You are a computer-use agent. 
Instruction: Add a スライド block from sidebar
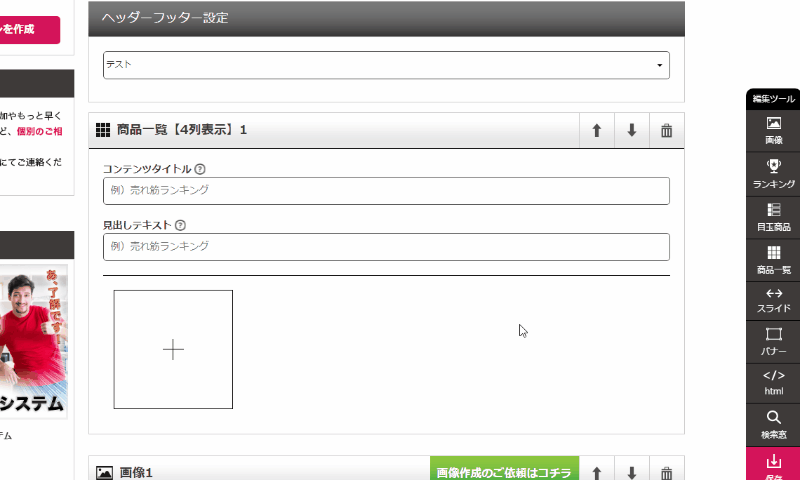pyautogui.click(x=773, y=300)
